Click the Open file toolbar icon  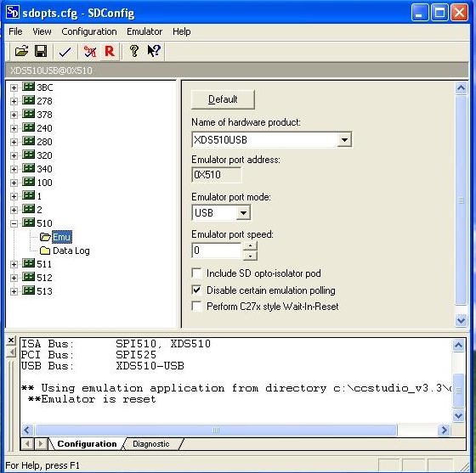(21, 51)
